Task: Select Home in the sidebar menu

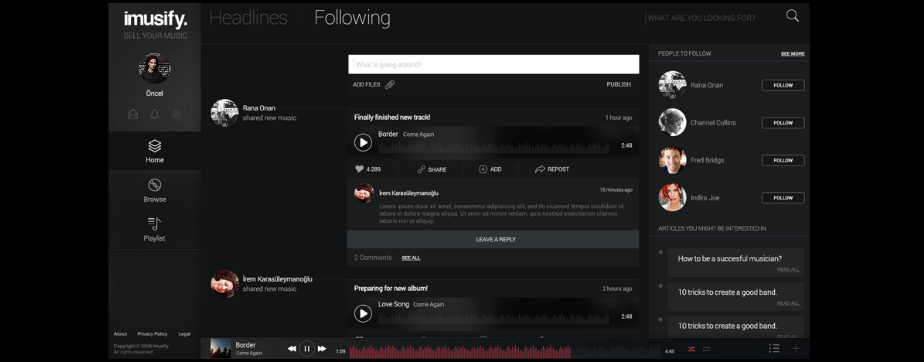Action: click(154, 151)
